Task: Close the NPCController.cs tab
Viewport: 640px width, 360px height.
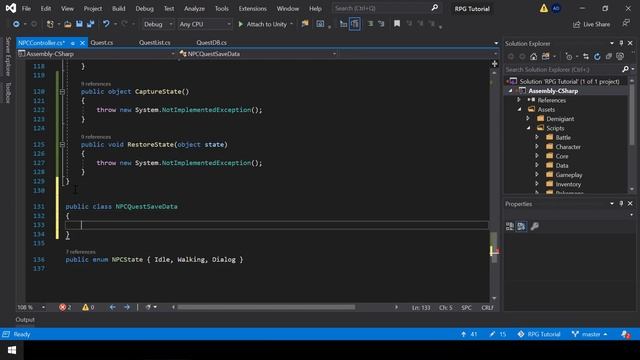Action: tap(82, 43)
